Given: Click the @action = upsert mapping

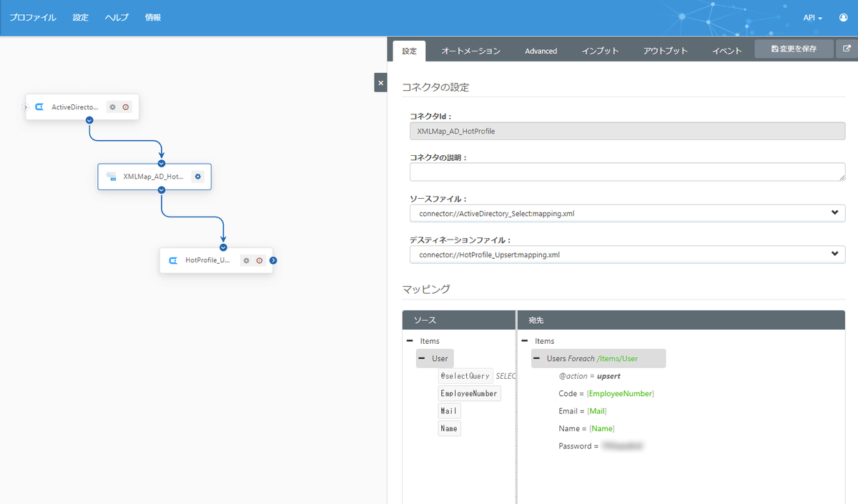Looking at the screenshot, I should point(590,376).
